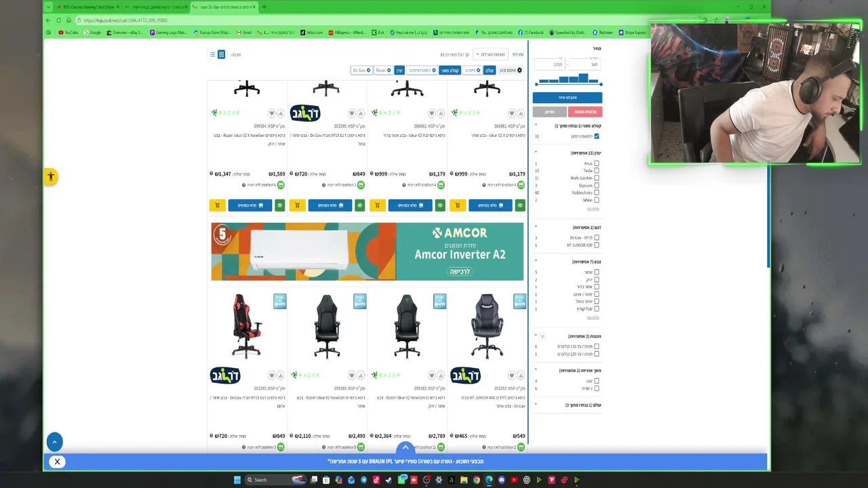Switch to ROG Courser Gaming Chair tab

tap(87, 7)
